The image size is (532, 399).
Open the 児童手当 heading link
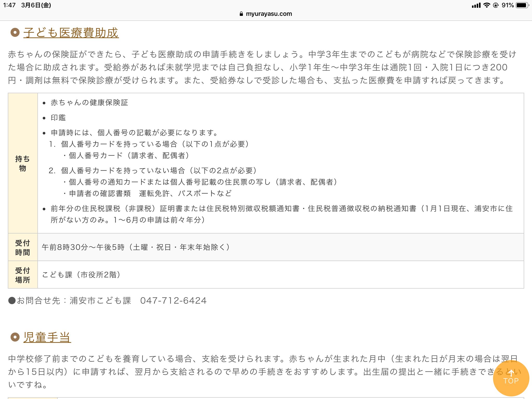tap(47, 337)
